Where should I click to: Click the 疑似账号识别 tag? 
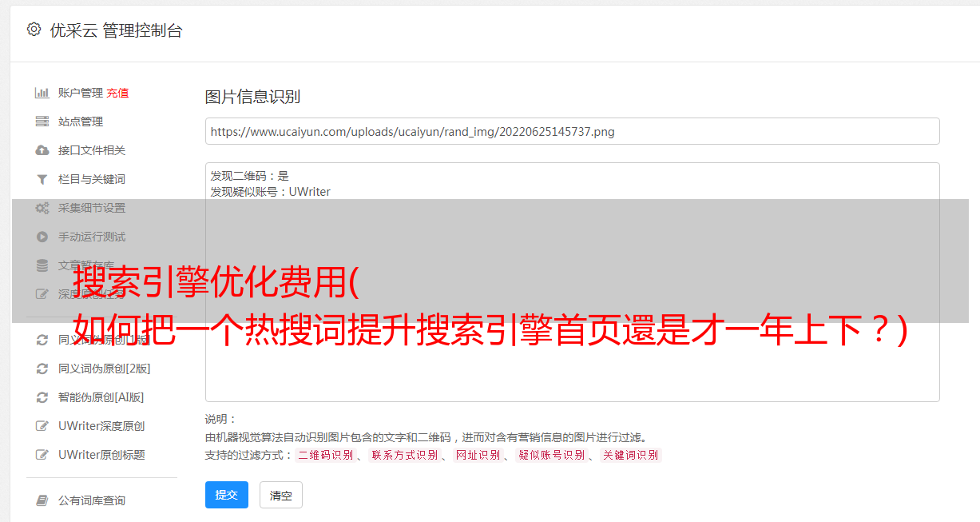552,455
